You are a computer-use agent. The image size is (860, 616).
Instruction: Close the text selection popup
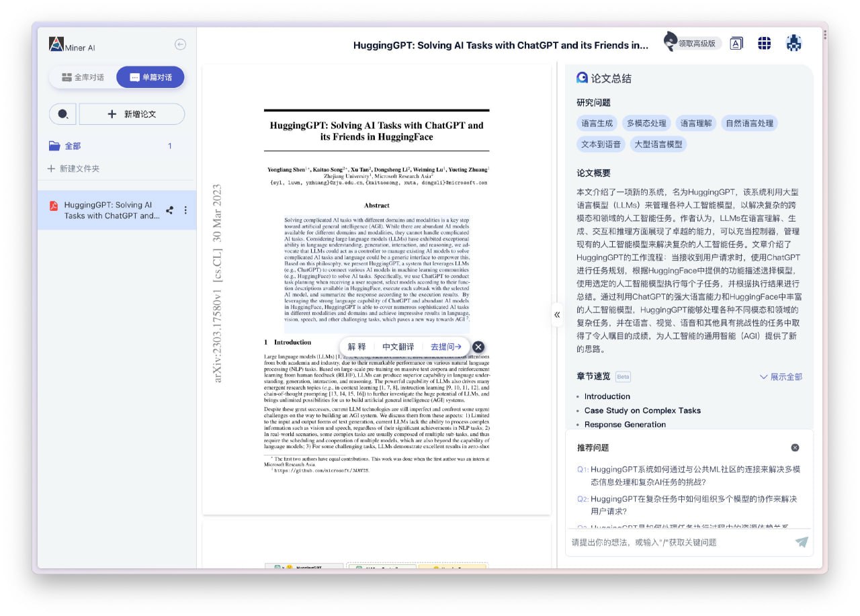pyautogui.click(x=478, y=347)
